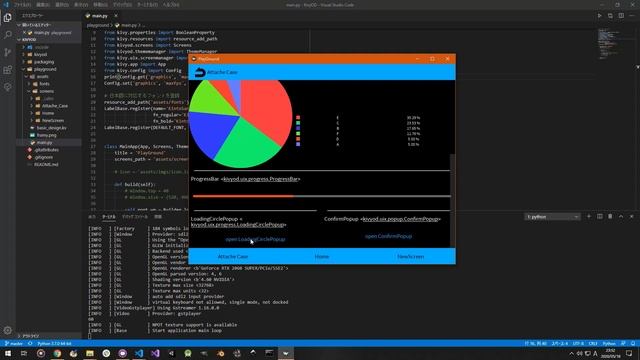Click the back arrow icon in PlayGround app
The height and width of the screenshot is (360, 640).
[x=200, y=72]
